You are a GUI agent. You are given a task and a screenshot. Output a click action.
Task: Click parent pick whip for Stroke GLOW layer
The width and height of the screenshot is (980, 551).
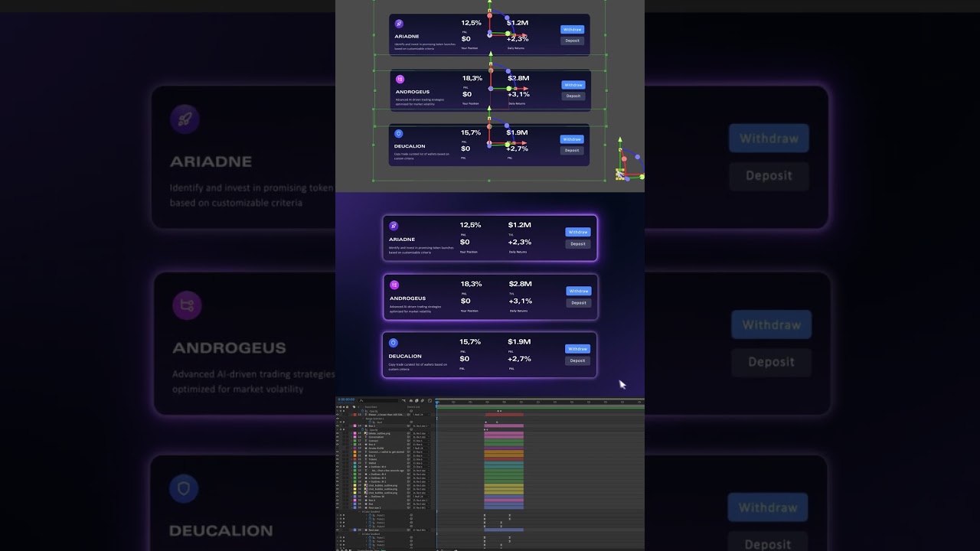409,448
